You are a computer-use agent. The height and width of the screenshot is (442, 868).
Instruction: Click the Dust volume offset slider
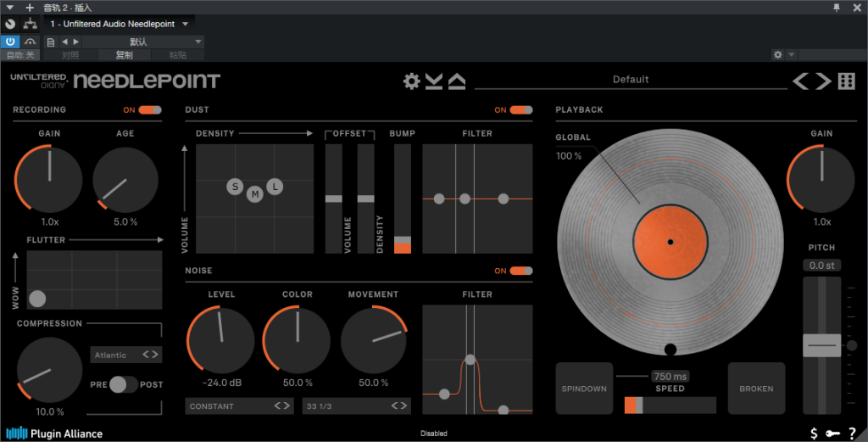coord(333,199)
